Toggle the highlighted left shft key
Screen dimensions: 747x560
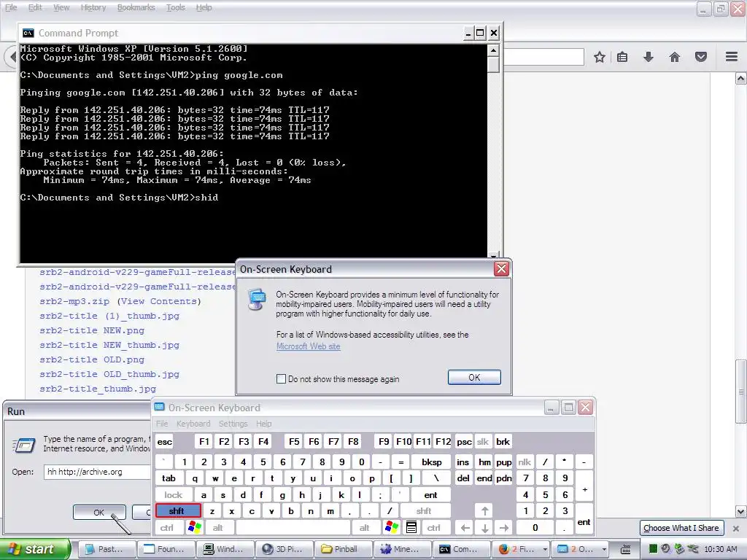coord(178,511)
